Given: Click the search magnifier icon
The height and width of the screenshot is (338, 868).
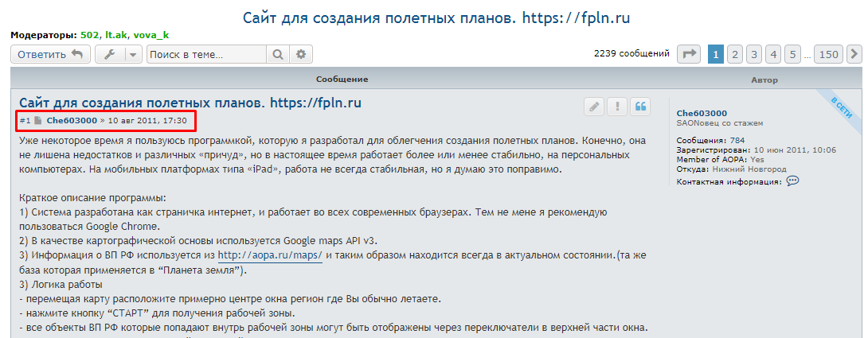Looking at the screenshot, I should (278, 55).
